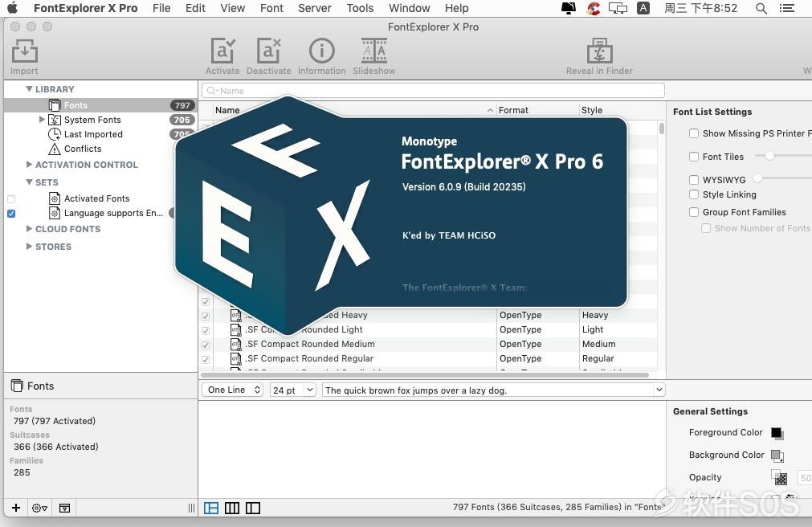
Task: Click the Deactivate toolbar icon
Action: coord(268,51)
